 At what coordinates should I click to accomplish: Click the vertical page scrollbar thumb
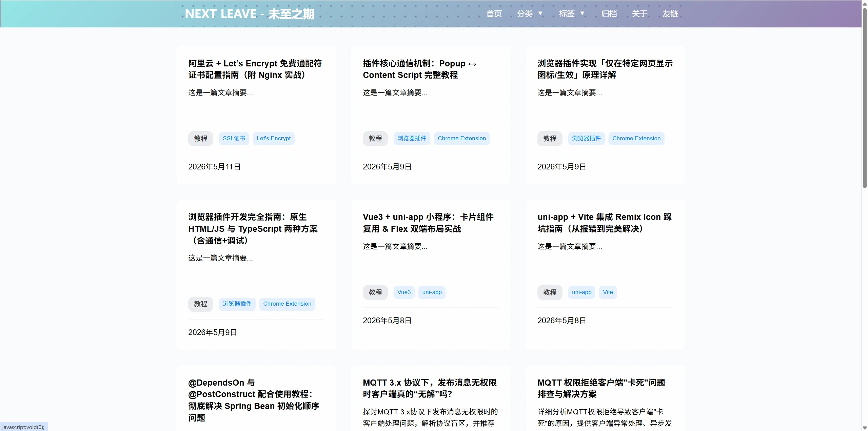point(865,98)
